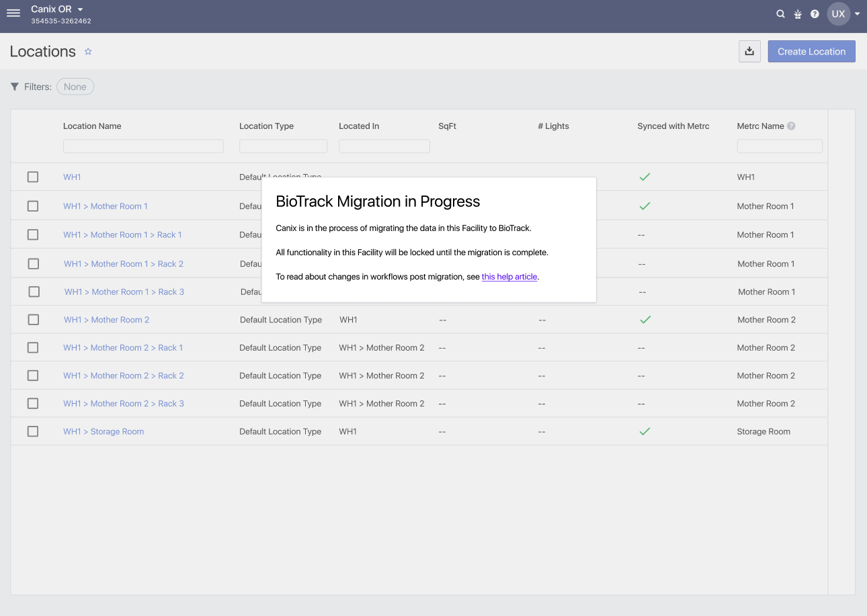This screenshot has height=616, width=867.
Task: Open WH1 > Mother Room 1 > Rack 1 link
Action: [x=122, y=234]
